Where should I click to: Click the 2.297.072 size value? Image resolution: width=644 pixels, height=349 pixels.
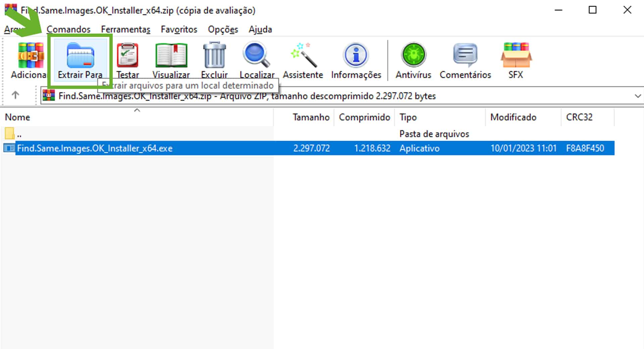pos(312,148)
